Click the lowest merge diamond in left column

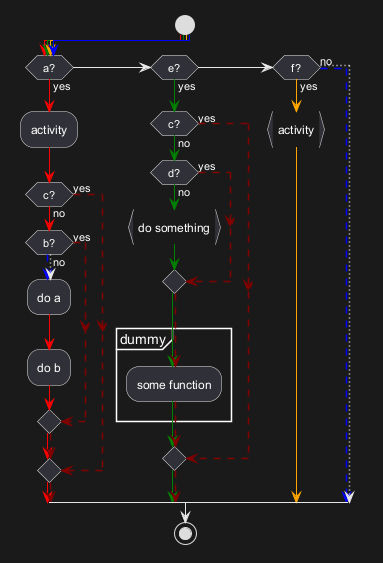click(49, 470)
